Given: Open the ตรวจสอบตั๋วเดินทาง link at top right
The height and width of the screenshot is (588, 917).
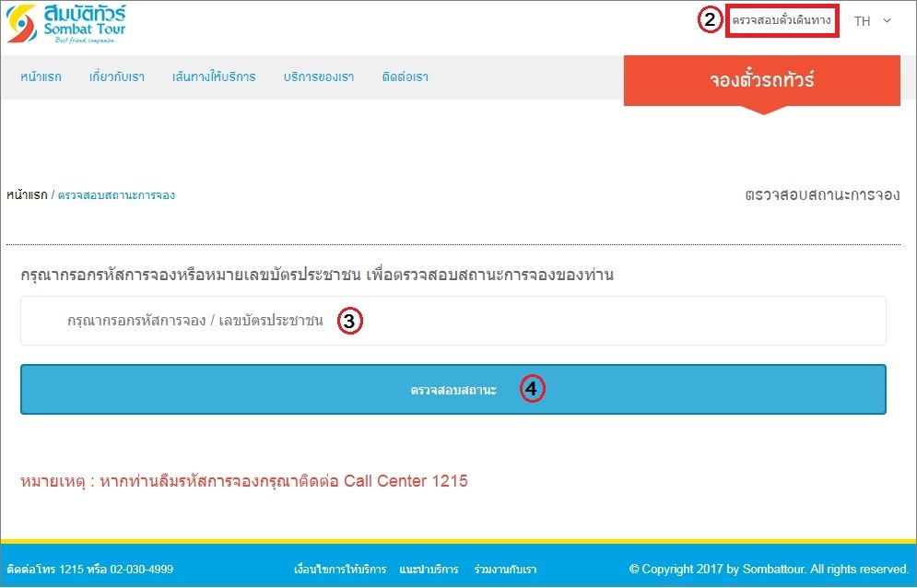Looking at the screenshot, I should click(x=782, y=20).
